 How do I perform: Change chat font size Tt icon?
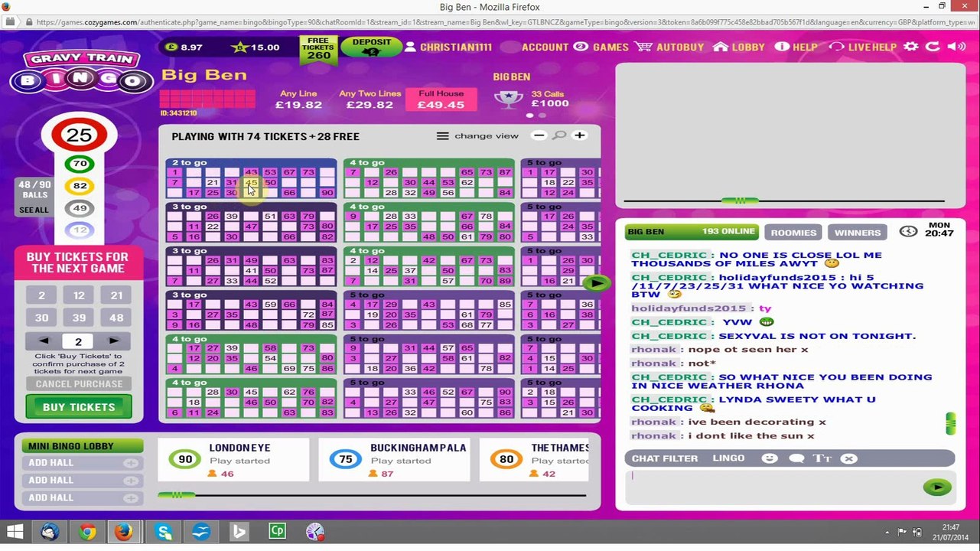[x=822, y=458]
